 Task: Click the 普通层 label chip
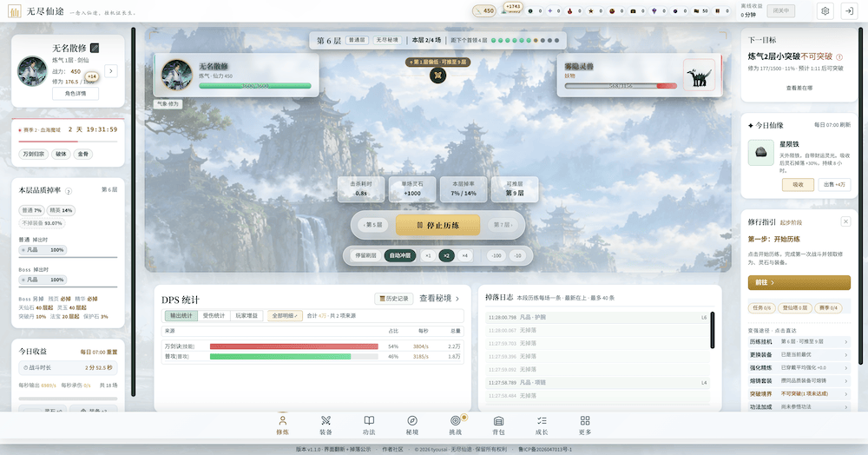coord(357,41)
